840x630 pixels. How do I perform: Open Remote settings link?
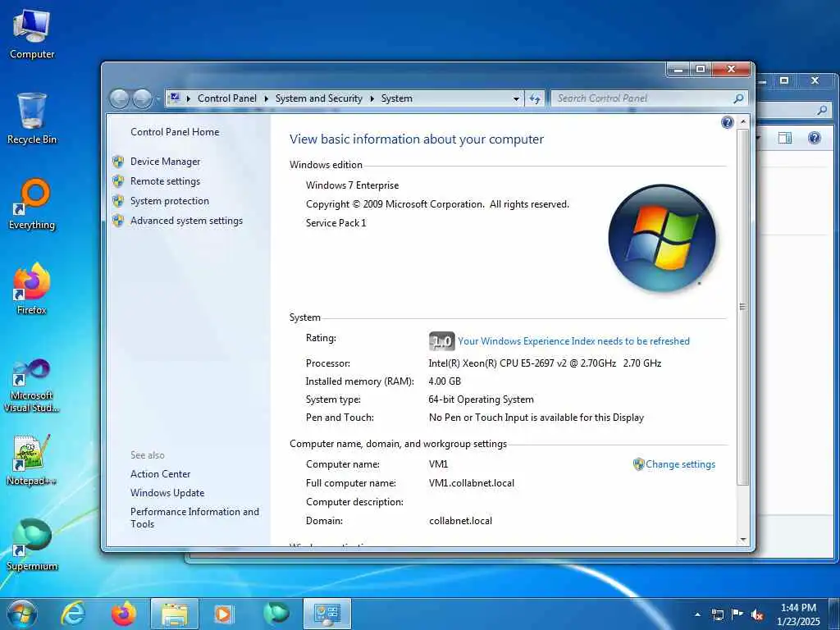pyautogui.click(x=165, y=181)
